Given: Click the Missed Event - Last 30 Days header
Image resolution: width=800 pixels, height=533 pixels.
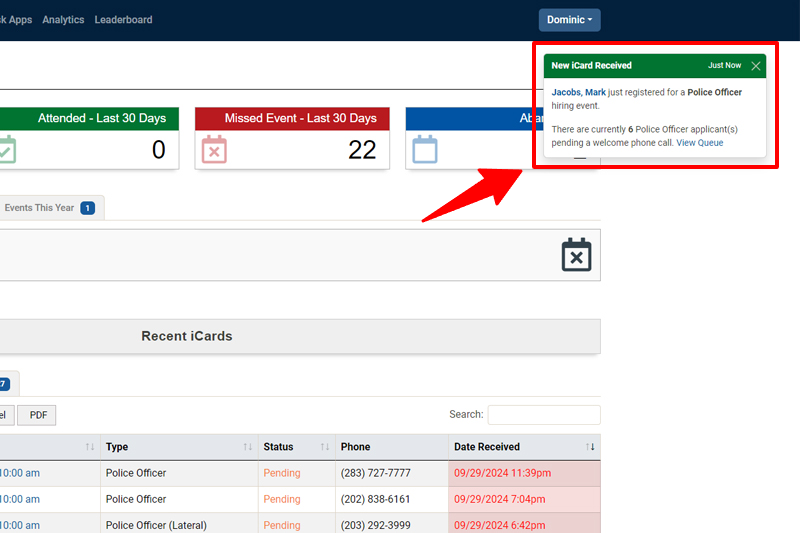Looking at the screenshot, I should pos(300,118).
